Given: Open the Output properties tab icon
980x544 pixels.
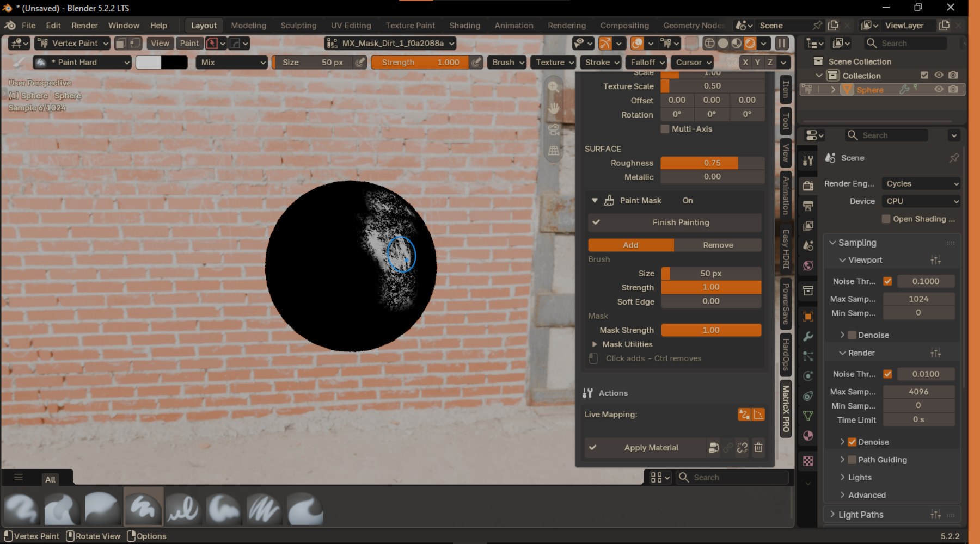Looking at the screenshot, I should [808, 206].
